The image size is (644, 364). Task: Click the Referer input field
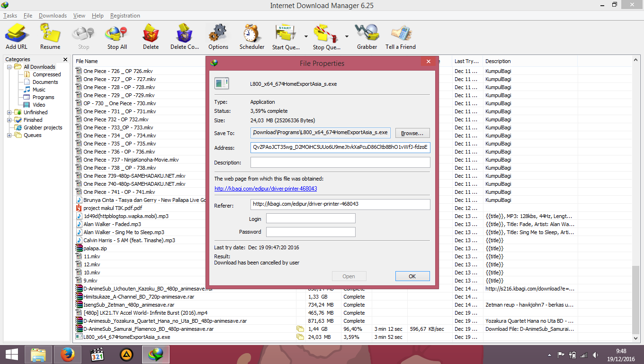click(x=340, y=204)
